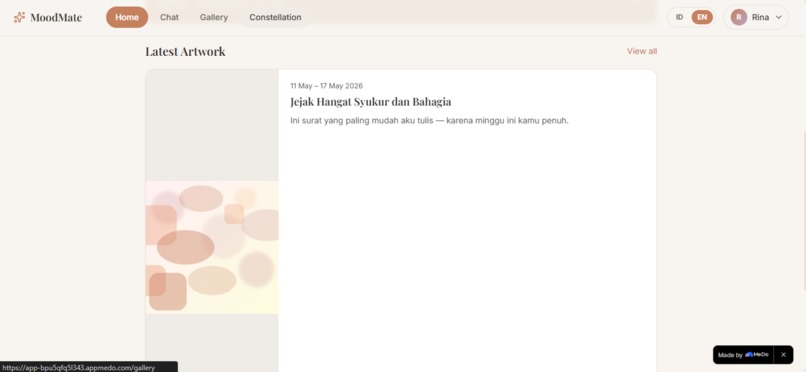806x372 pixels.
Task: Click Rina's avatar circle
Action: click(x=739, y=17)
